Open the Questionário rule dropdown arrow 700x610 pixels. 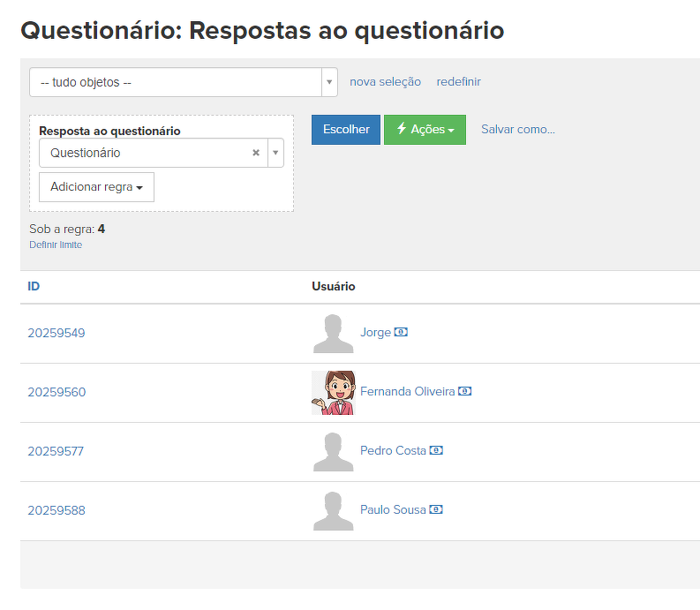[275, 153]
